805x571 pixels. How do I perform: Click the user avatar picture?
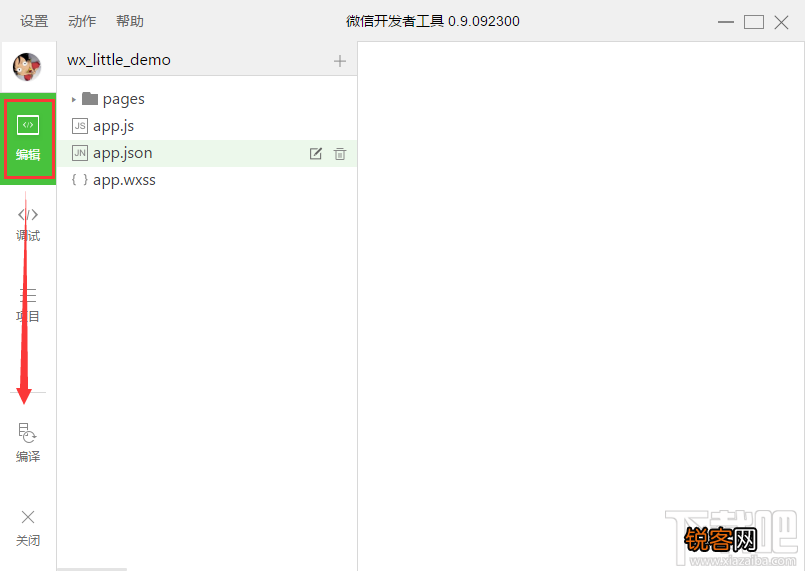(27, 67)
